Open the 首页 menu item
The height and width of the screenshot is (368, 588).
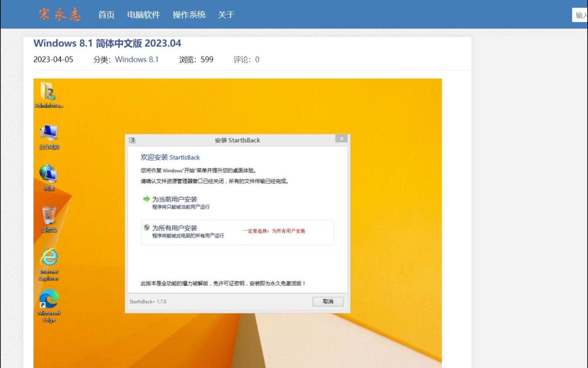pos(107,15)
